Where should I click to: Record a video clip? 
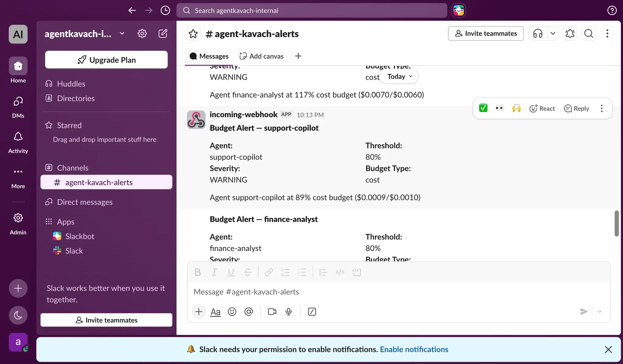[x=272, y=312]
